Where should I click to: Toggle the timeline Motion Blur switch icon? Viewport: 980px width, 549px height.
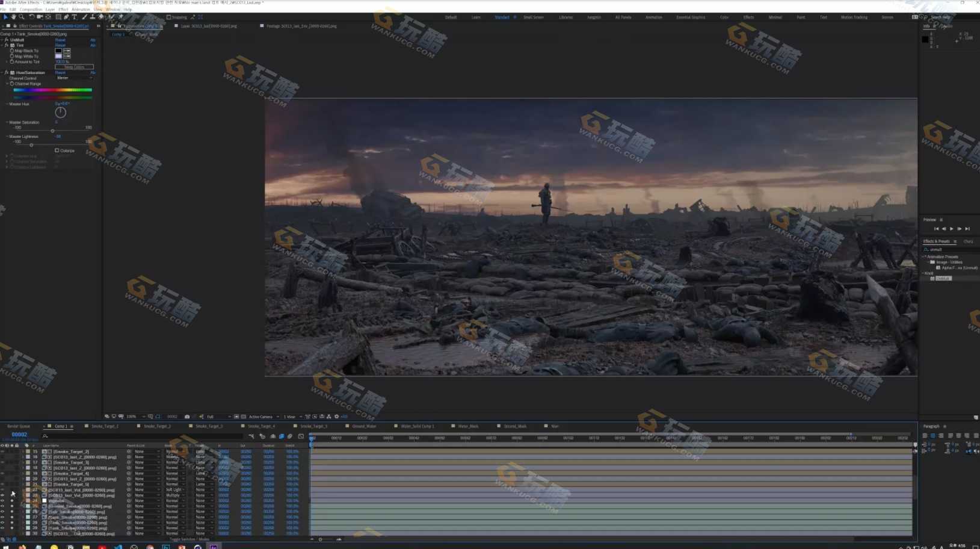coord(290,436)
